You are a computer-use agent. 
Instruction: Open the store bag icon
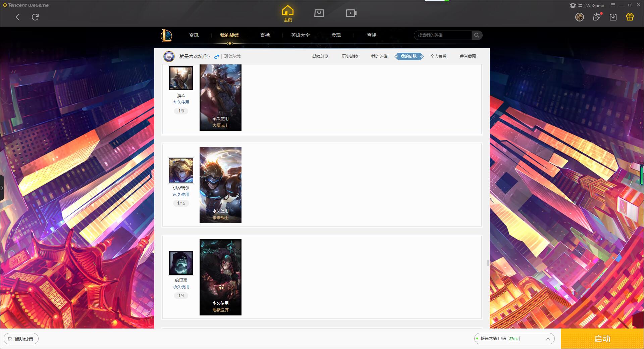pyautogui.click(x=319, y=13)
